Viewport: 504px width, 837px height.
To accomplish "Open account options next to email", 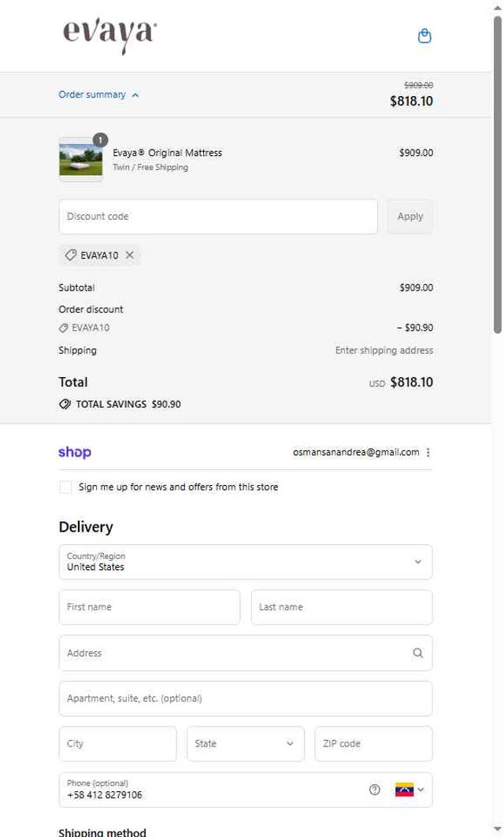I will (428, 453).
